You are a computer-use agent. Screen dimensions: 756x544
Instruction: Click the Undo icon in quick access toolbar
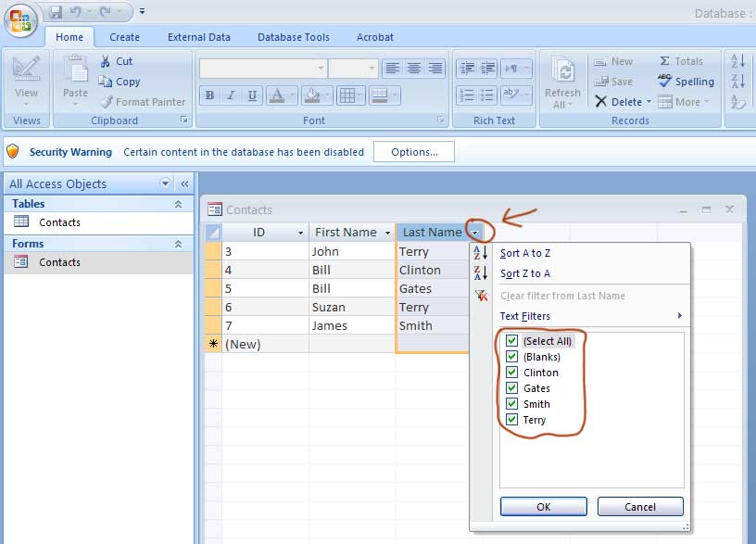(x=76, y=11)
